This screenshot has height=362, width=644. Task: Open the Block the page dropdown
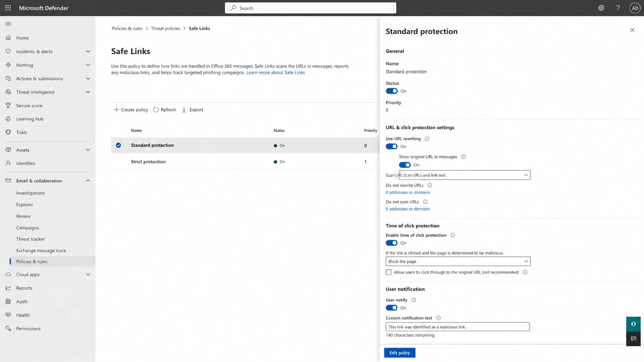[x=458, y=261]
